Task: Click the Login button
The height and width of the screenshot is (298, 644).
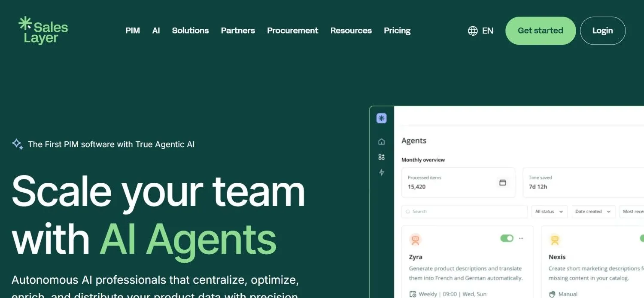Action: (x=603, y=31)
